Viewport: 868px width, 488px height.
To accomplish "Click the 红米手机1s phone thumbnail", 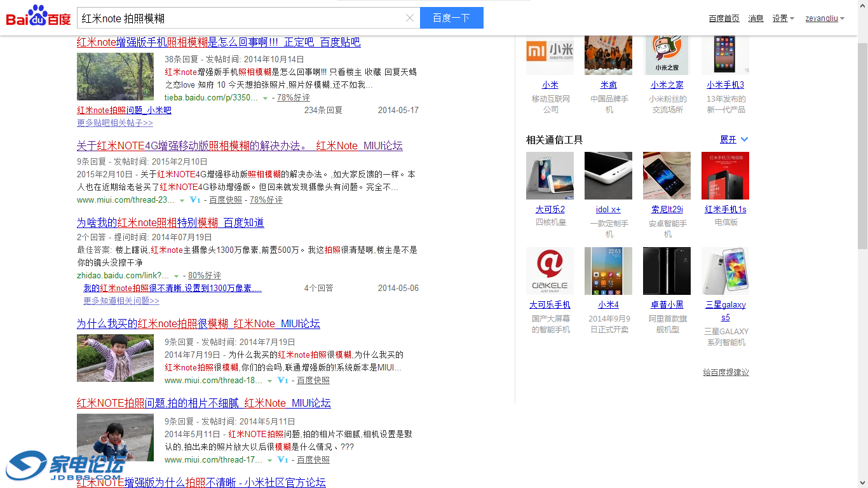I will (725, 175).
